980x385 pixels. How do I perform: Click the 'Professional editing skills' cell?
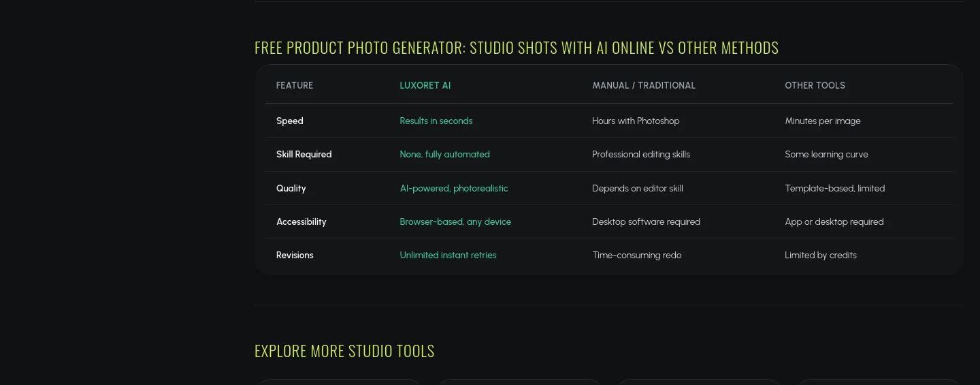[641, 154]
